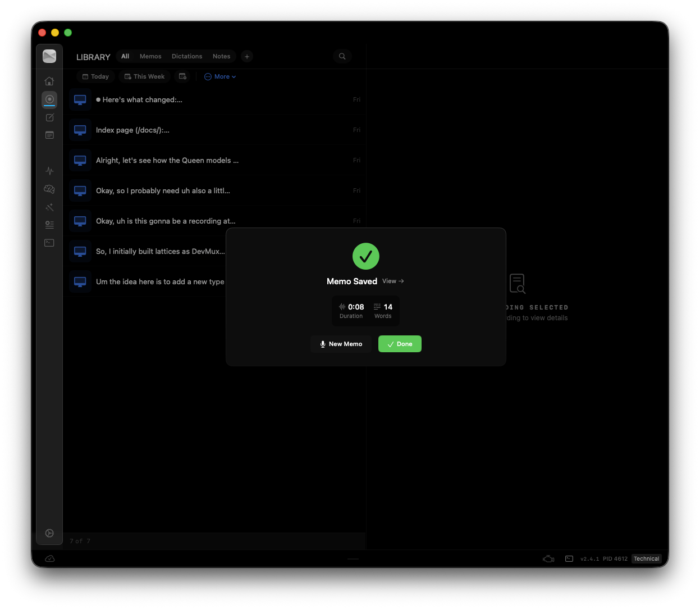Click the search magnifier in Library header
700x609 pixels.
pyautogui.click(x=342, y=56)
